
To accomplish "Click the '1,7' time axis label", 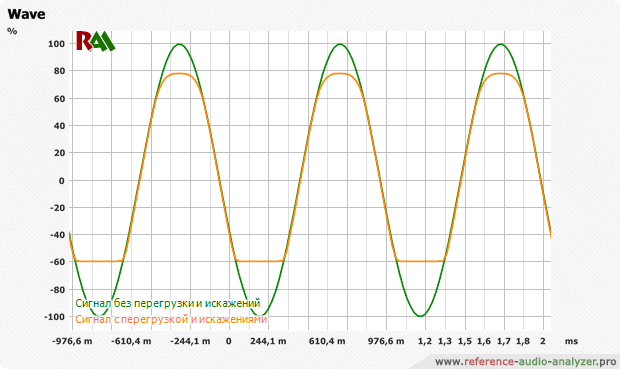I will point(504,341).
